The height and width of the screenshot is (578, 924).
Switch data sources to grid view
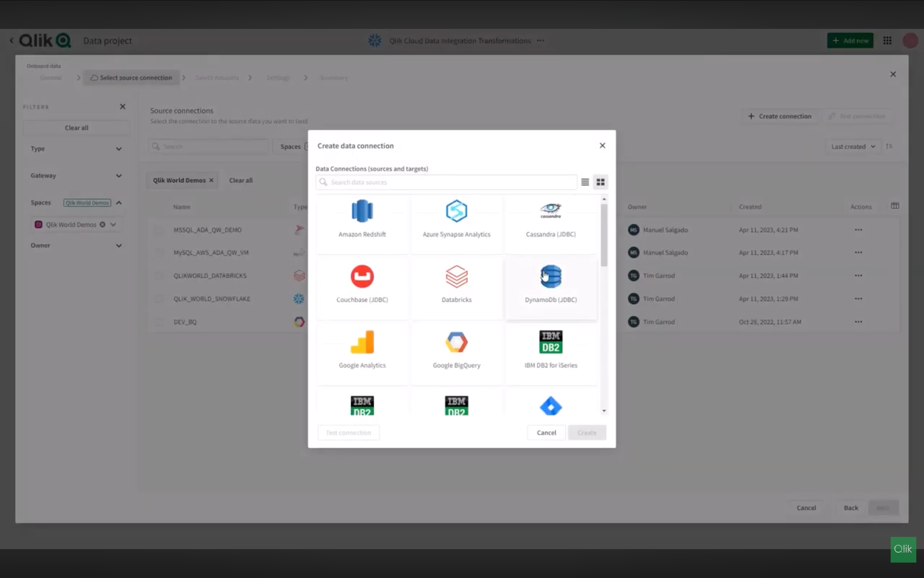click(600, 182)
